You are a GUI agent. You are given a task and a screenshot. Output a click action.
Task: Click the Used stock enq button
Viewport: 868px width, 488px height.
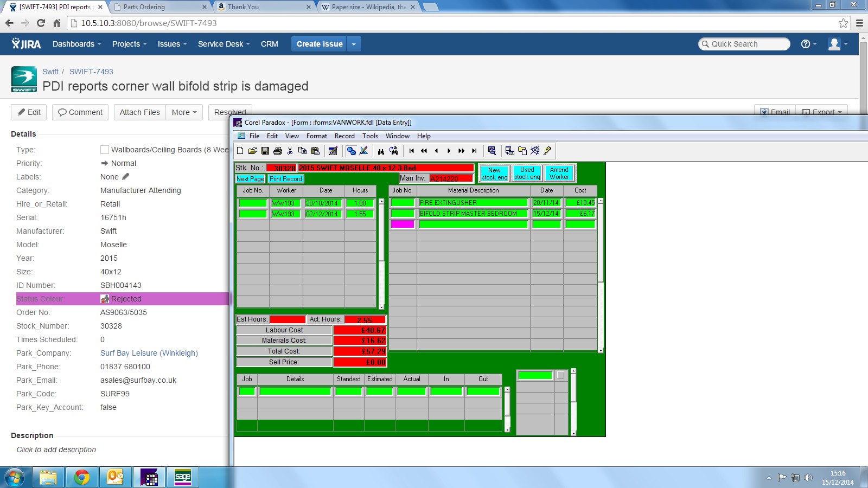(527, 174)
